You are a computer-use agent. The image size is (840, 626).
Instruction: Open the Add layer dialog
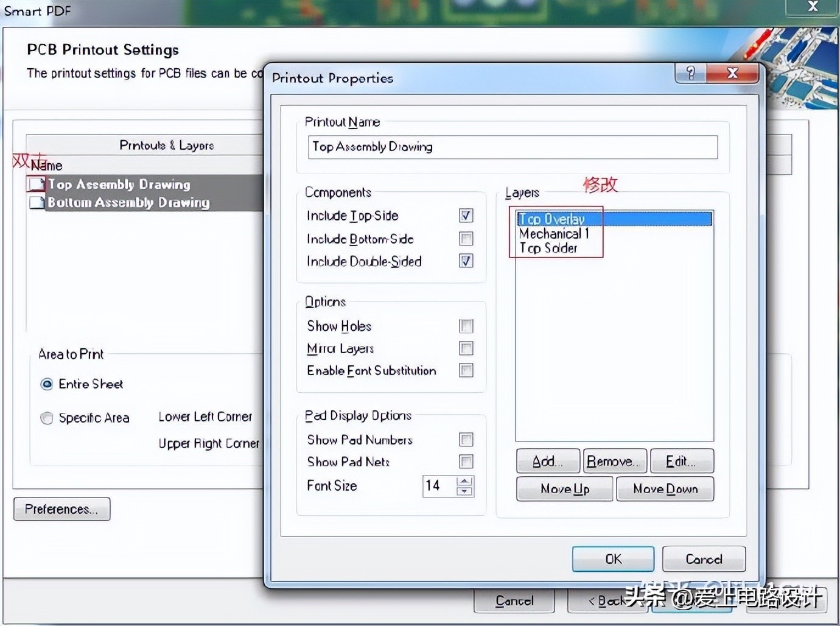point(547,461)
